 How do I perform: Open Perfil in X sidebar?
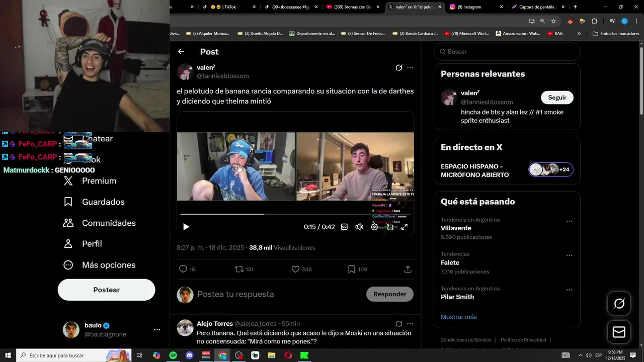(84, 244)
